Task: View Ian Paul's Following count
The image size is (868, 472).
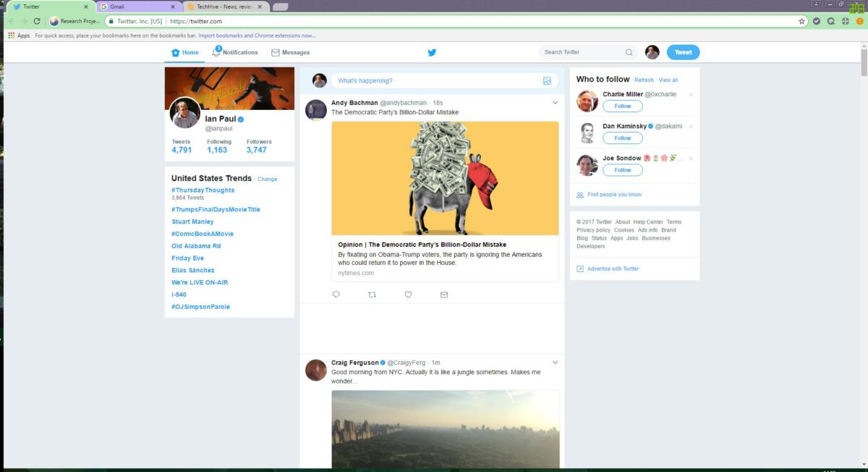Action: (x=219, y=146)
